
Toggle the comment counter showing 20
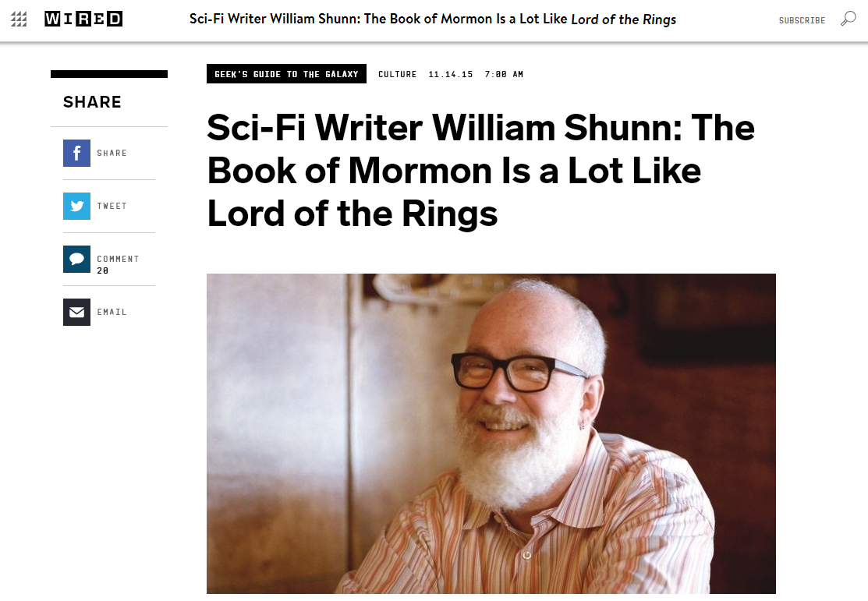click(x=101, y=270)
